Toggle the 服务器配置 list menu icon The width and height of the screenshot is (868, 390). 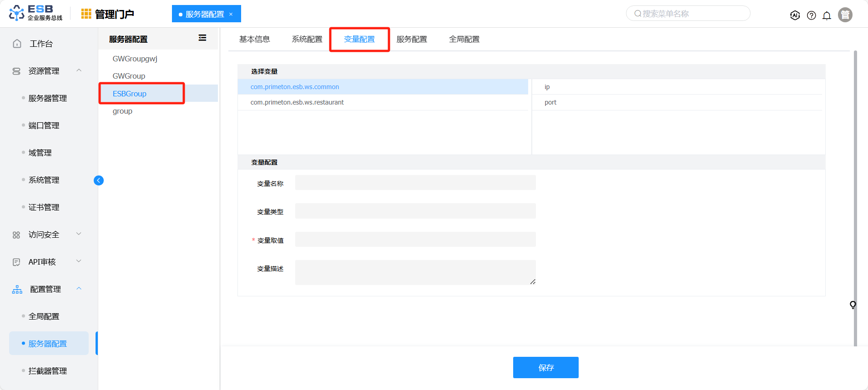click(202, 38)
